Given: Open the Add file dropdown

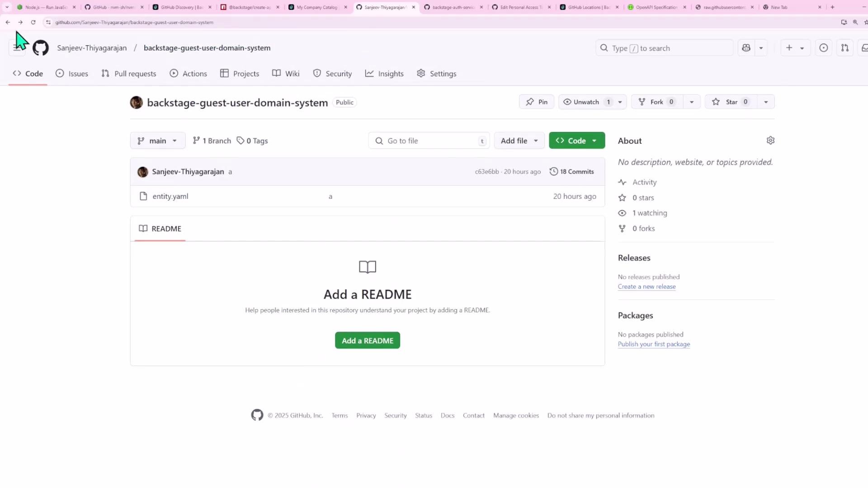Looking at the screenshot, I should (519, 141).
